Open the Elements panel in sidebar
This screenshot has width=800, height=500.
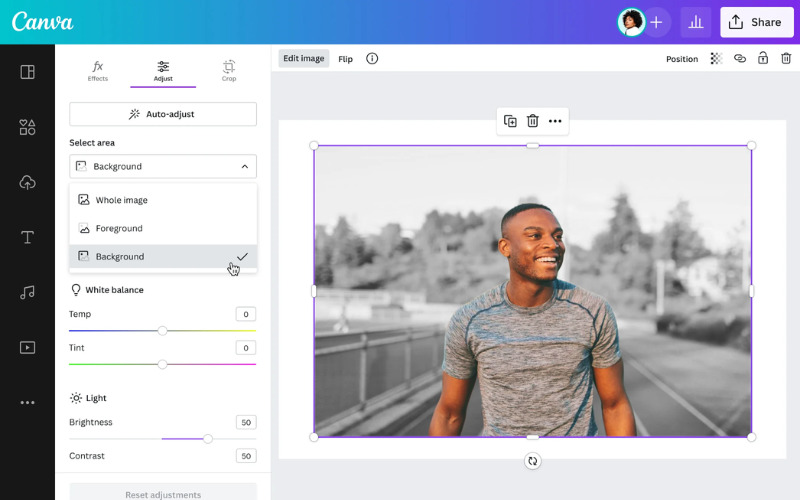[x=27, y=127]
